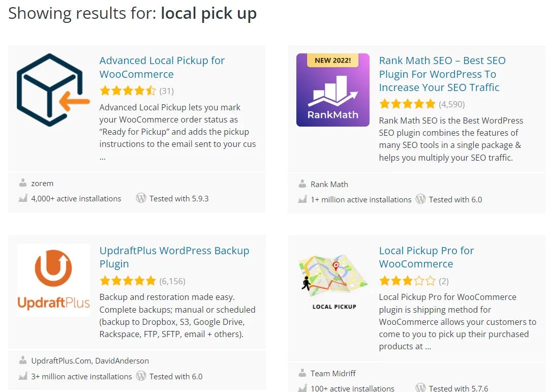Click the UpdraftPlus.Com, DavidAnderson author text
The width and height of the screenshot is (550, 392).
point(90,360)
